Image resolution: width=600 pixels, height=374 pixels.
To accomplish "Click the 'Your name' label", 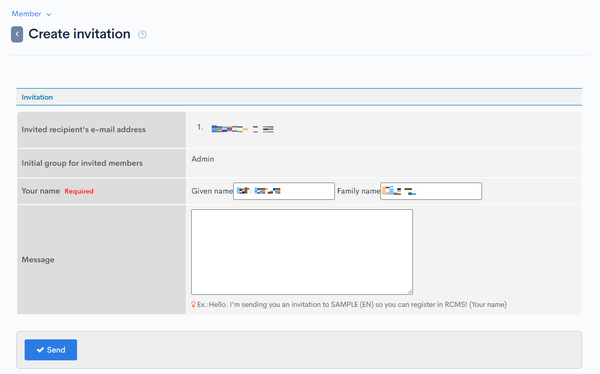I will tap(41, 191).
